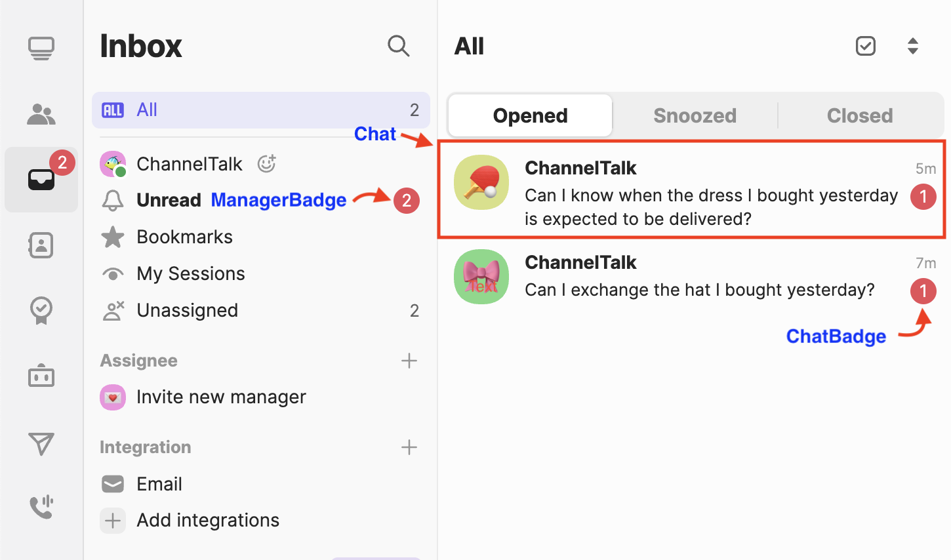
Task: Search the inbox with magnifier icon
Action: [x=398, y=46]
